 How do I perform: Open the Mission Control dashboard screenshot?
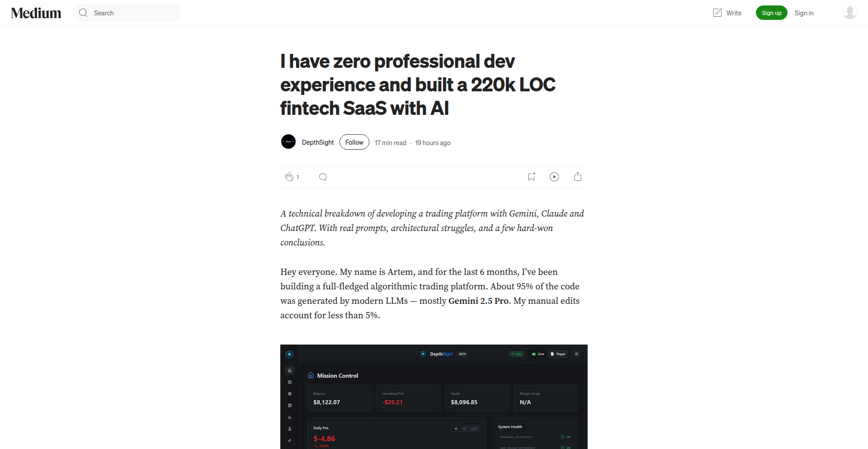tap(434, 397)
